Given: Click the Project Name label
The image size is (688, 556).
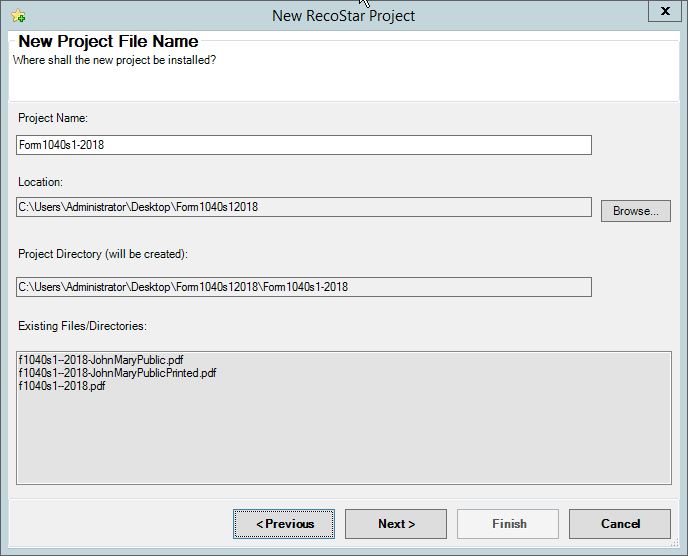Looking at the screenshot, I should 53,118.
